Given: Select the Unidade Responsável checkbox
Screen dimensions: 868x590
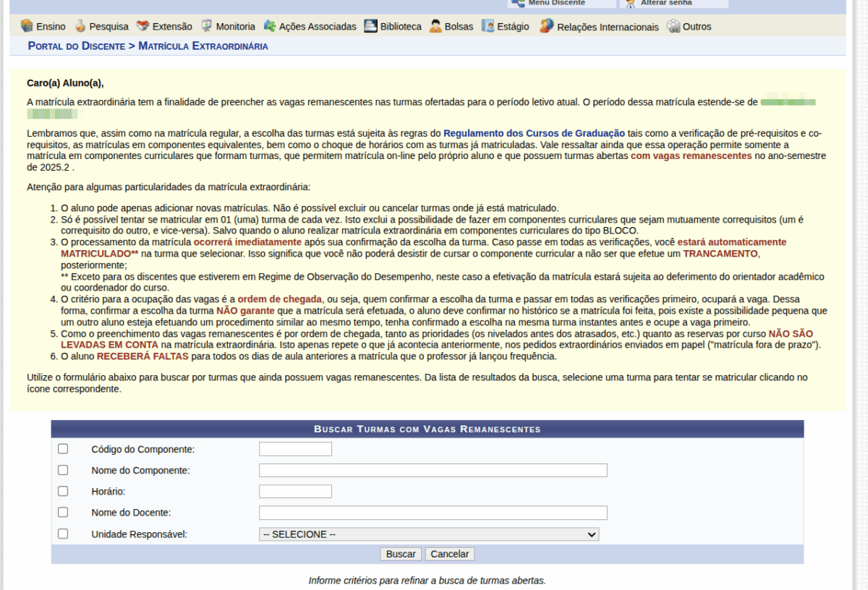Looking at the screenshot, I should (x=63, y=534).
